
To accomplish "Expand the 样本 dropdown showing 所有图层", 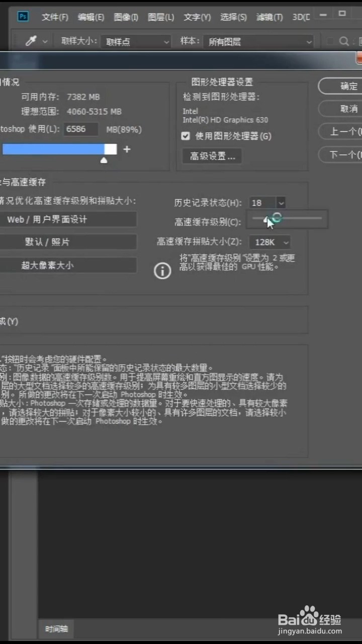I will [x=259, y=42].
